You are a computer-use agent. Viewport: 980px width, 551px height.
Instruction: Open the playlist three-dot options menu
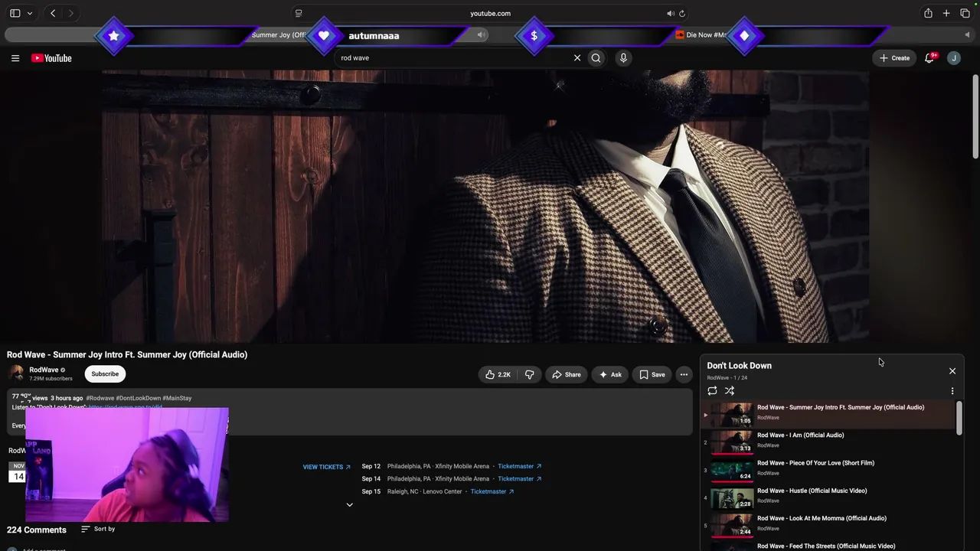(x=952, y=390)
